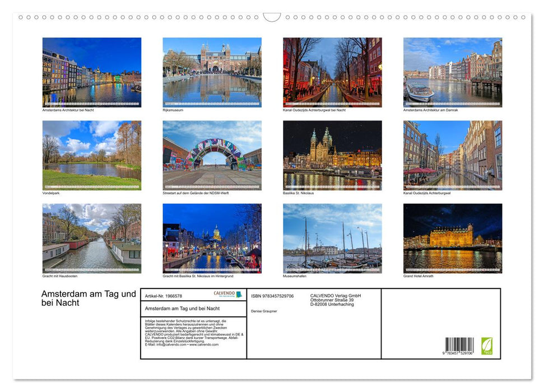Select the Streetart NDSM-Werft arch image
The width and height of the screenshot is (544, 392).
tap(212, 155)
